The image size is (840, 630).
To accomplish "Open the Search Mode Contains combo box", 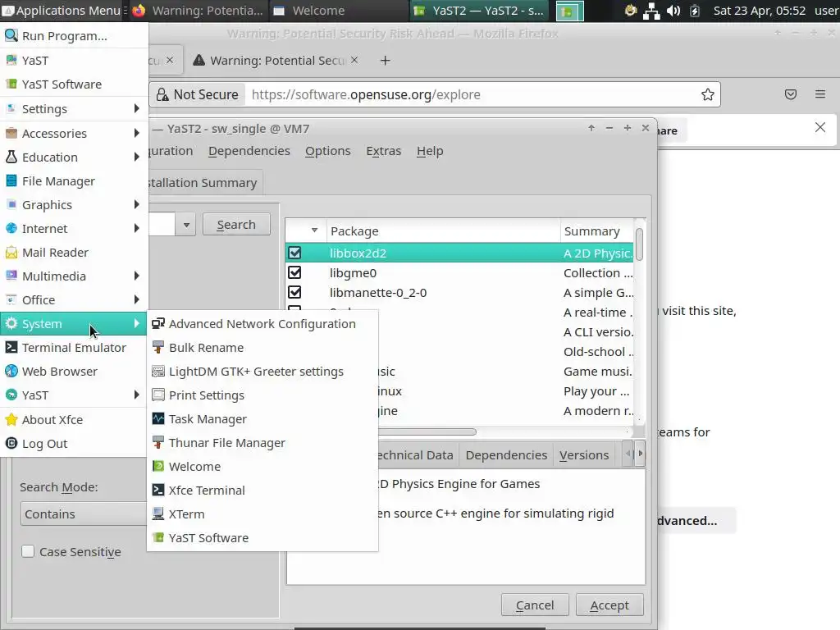I will click(x=84, y=514).
